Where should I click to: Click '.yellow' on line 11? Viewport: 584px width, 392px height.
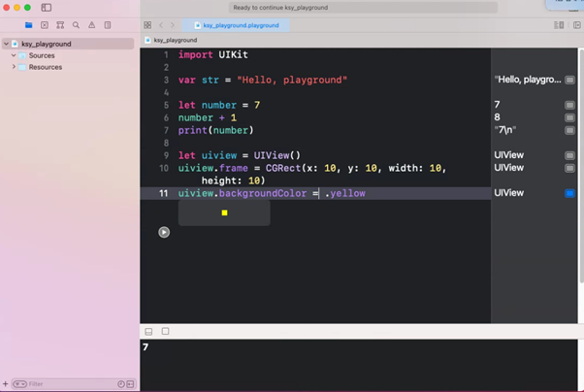(345, 193)
